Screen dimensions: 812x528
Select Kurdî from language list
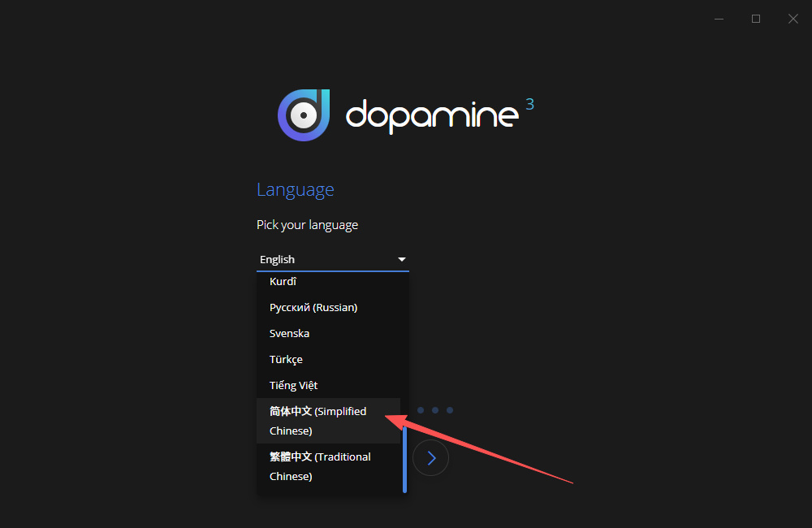(328, 281)
